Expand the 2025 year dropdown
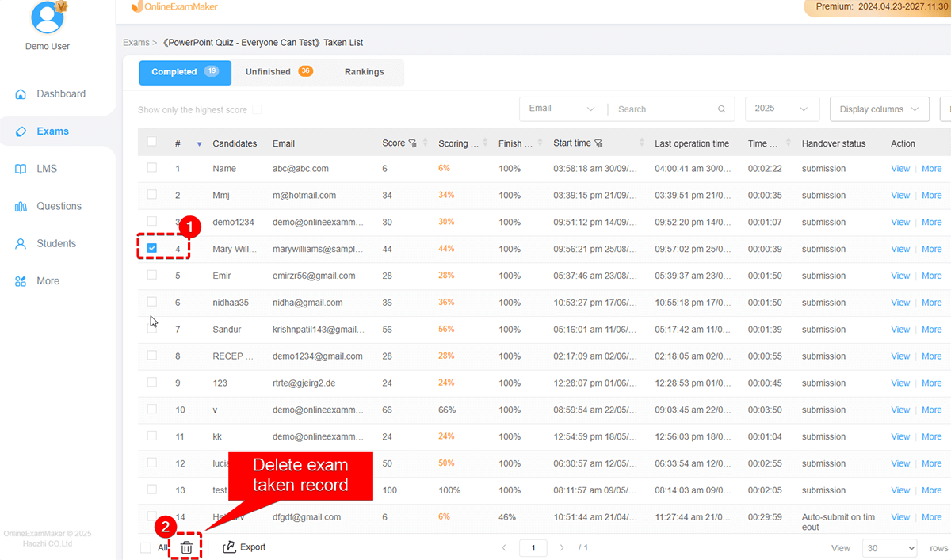The image size is (951, 560). click(781, 109)
